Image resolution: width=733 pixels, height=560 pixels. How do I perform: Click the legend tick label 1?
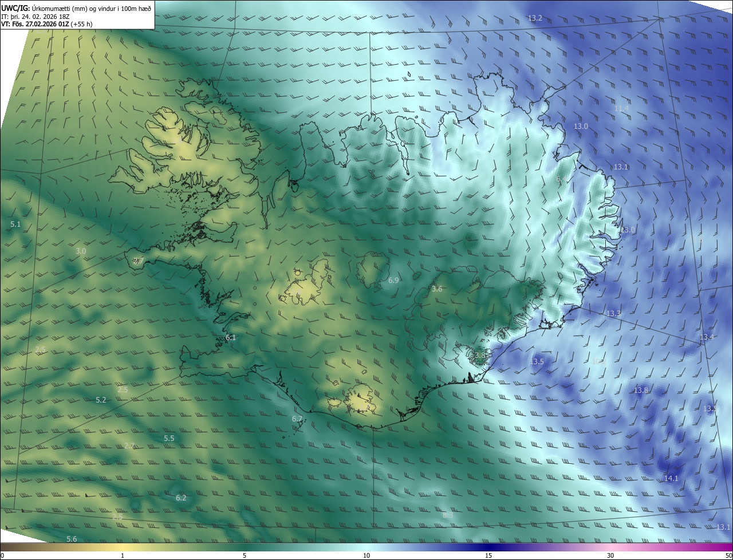pos(123,556)
